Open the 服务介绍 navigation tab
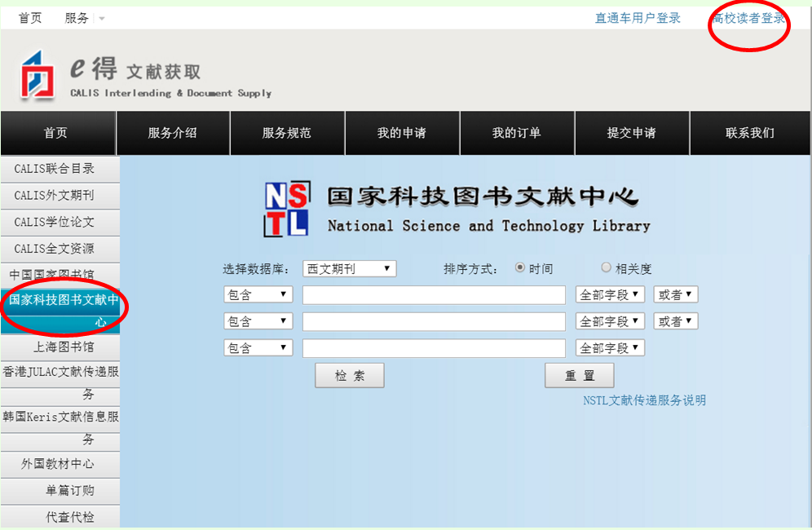The width and height of the screenshot is (812, 530). point(173,133)
